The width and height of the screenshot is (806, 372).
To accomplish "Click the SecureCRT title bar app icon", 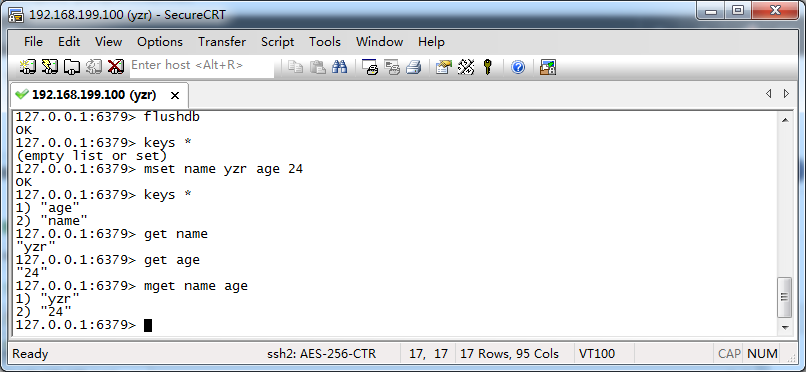I will pyautogui.click(x=16, y=15).
